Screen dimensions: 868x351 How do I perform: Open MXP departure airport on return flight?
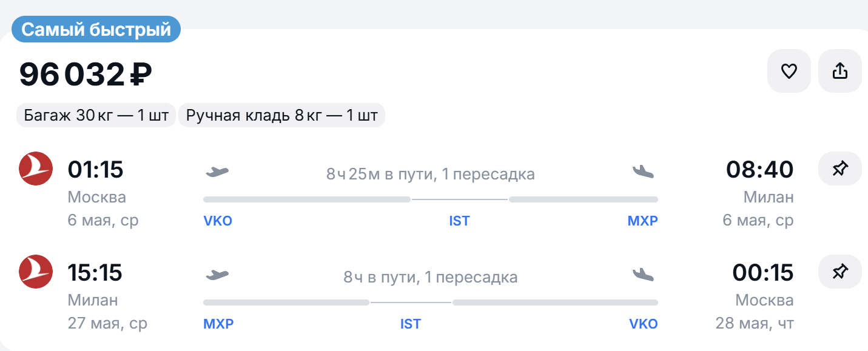pyautogui.click(x=218, y=324)
